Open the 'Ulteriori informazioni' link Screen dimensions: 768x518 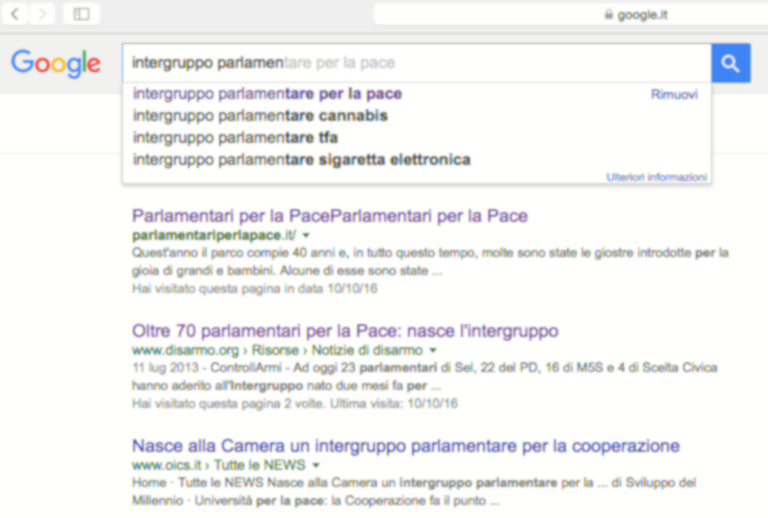point(656,177)
